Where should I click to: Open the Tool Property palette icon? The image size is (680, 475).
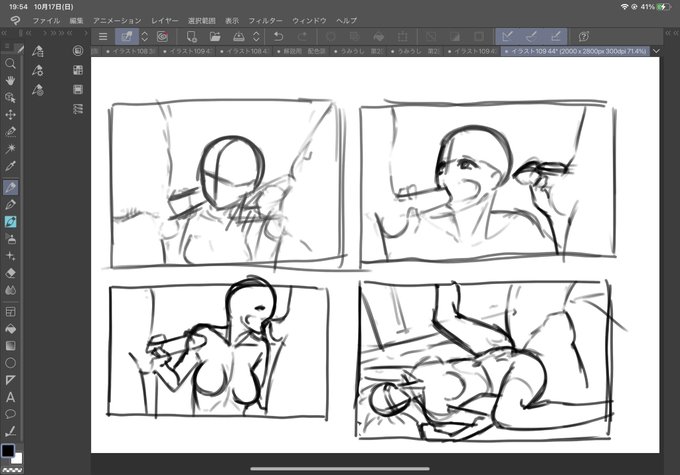38,70
